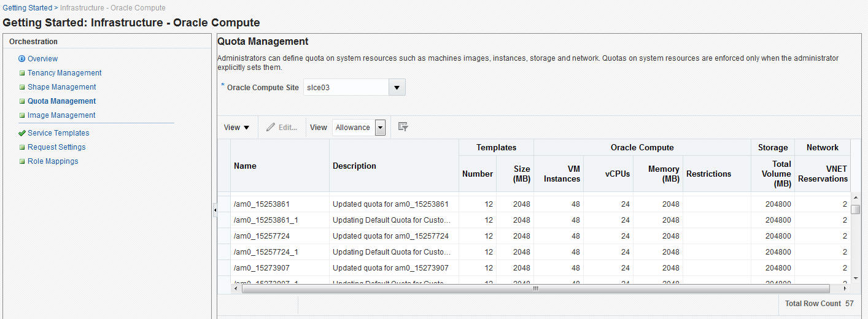Viewport: 868px width, 319px height.
Task: Click the row selector for /am0_15253861
Action: pyautogui.click(x=224, y=204)
